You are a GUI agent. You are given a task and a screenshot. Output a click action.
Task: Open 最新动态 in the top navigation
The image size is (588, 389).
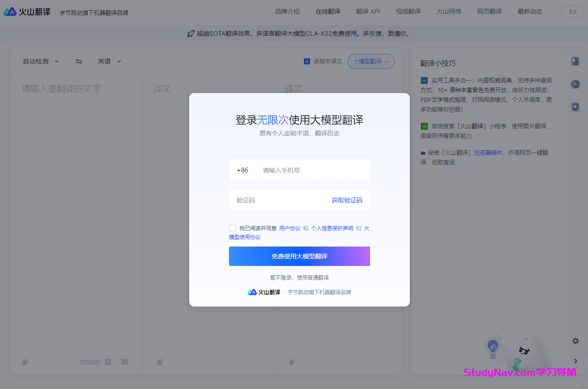530,11
